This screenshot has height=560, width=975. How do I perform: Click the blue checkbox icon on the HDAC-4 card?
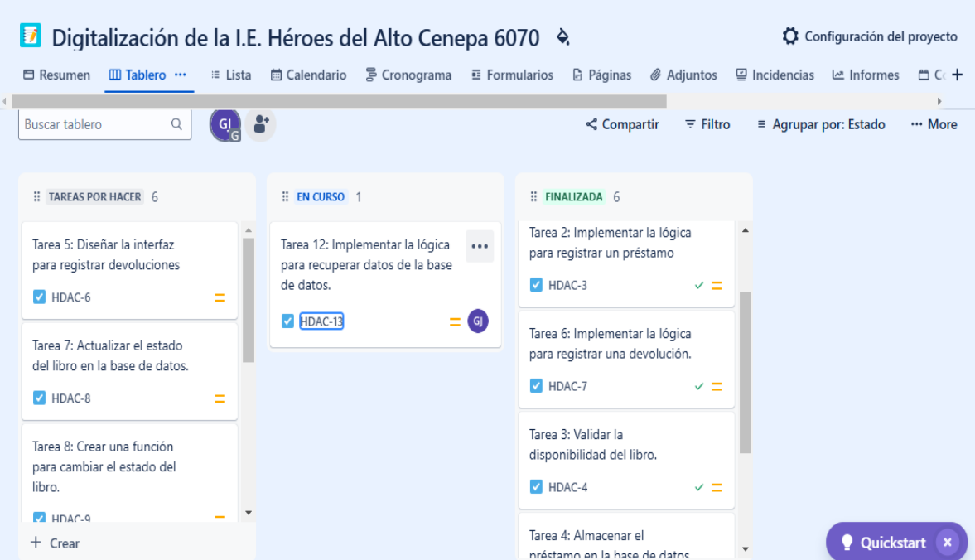tap(534, 487)
